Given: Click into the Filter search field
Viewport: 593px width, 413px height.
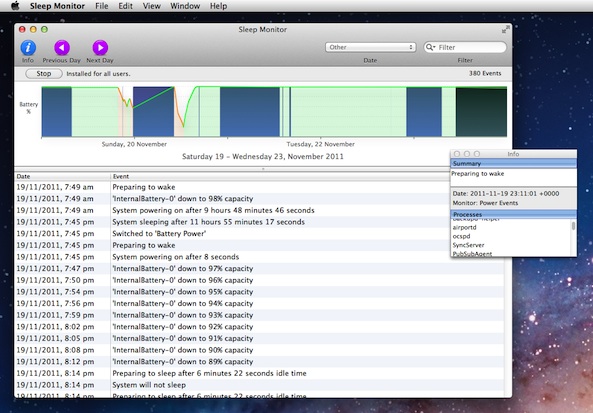Looking at the screenshot, I should (x=465, y=47).
